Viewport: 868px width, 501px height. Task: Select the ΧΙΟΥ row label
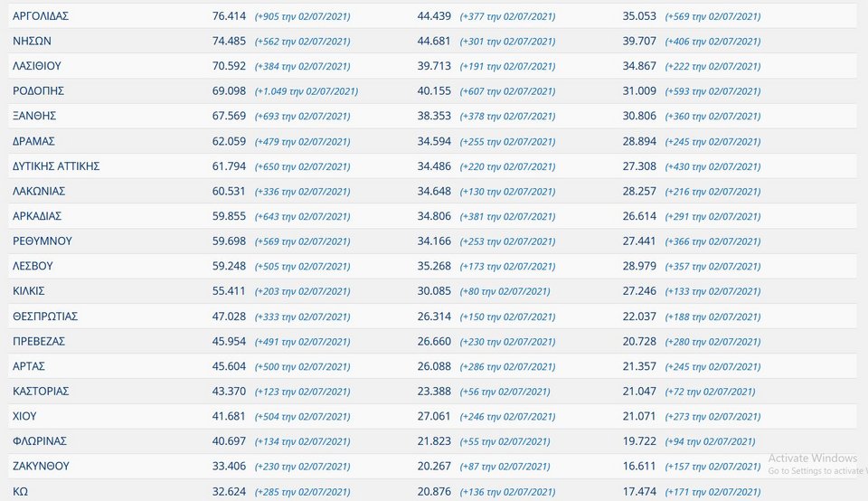coord(24,416)
